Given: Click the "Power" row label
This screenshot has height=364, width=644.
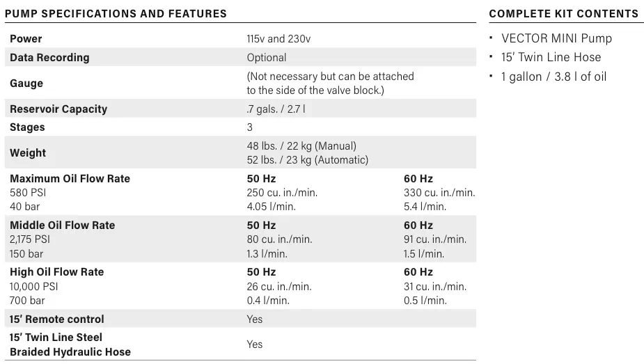Looking at the screenshot, I should click(26, 38).
